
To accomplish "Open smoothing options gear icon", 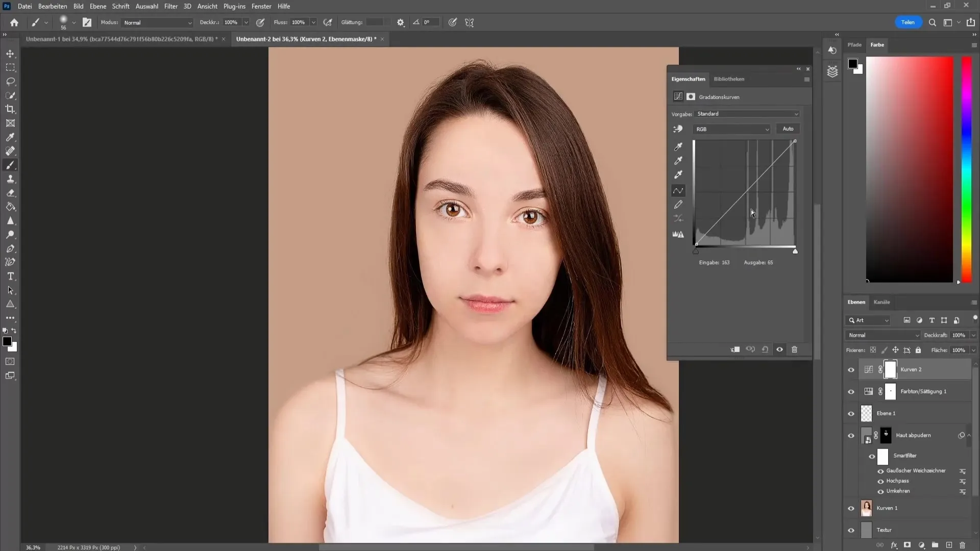I will click(x=401, y=22).
